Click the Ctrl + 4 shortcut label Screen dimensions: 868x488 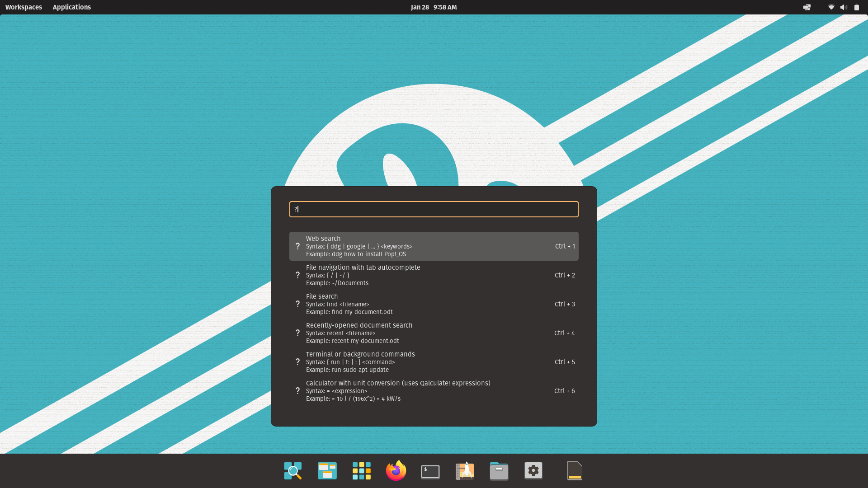[565, 333]
